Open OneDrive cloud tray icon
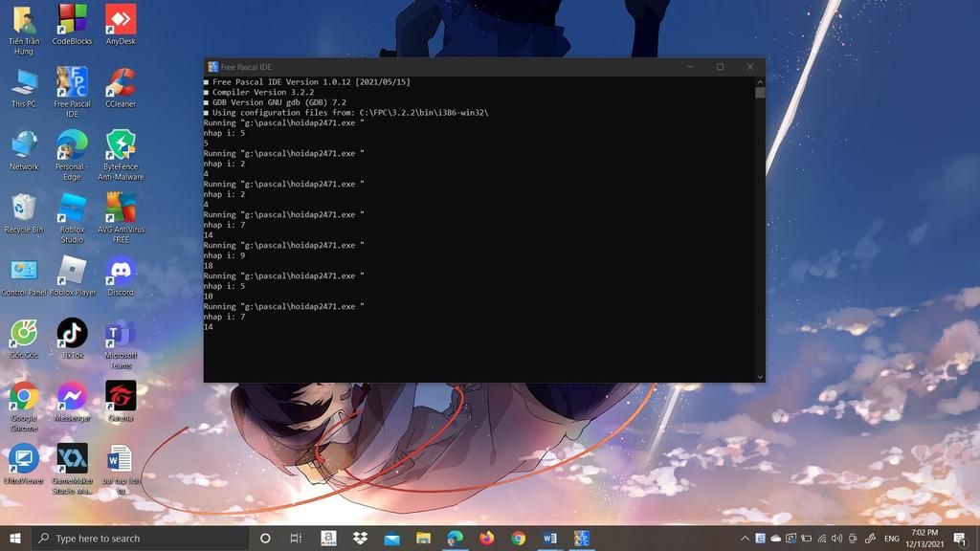Screen dimensions: 980x551 (775, 538)
